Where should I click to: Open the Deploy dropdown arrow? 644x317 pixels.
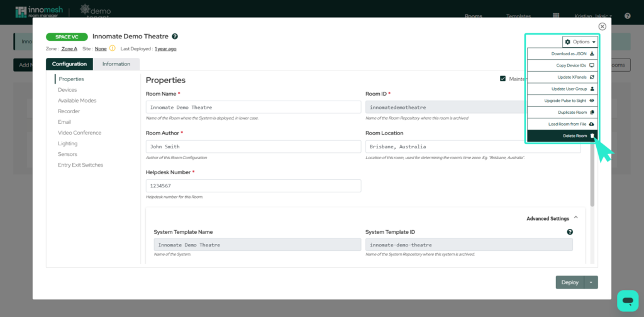pyautogui.click(x=591, y=282)
